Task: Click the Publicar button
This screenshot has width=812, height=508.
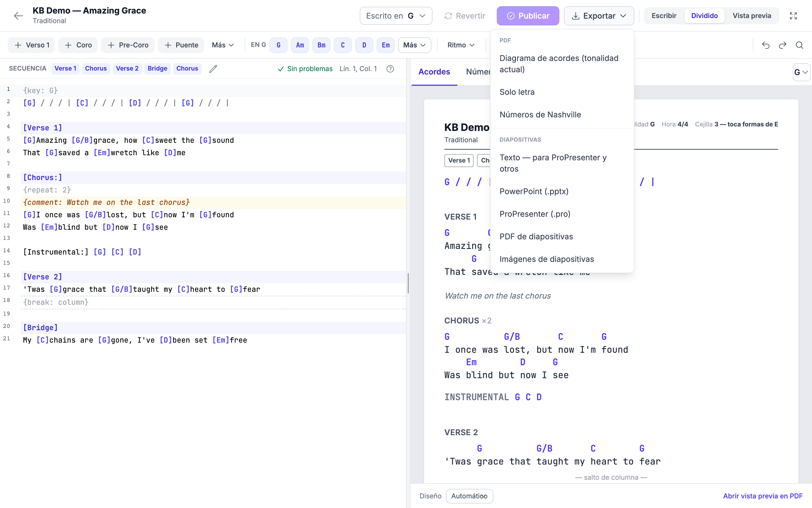Action: 528,16
